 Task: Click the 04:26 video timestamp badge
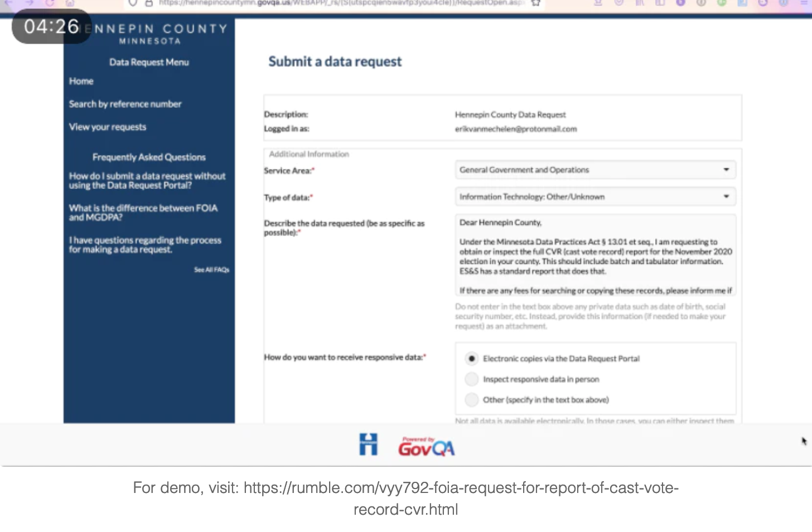[51, 26]
